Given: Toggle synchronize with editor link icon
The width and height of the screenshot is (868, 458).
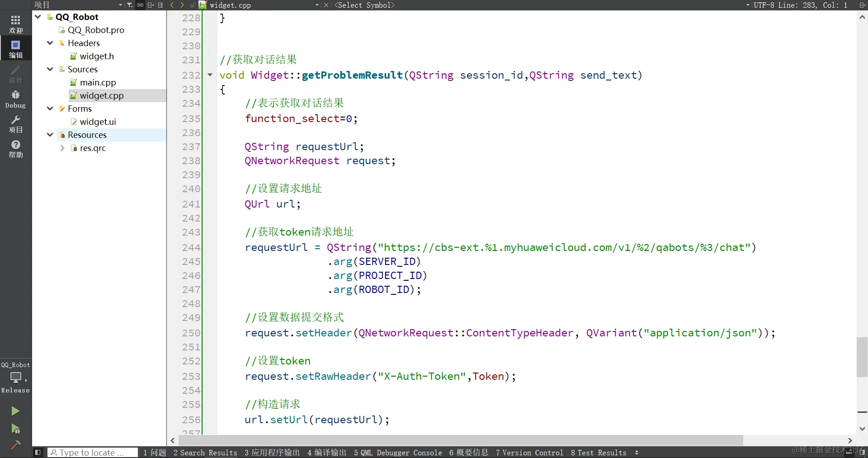Looking at the screenshot, I should point(140,5).
